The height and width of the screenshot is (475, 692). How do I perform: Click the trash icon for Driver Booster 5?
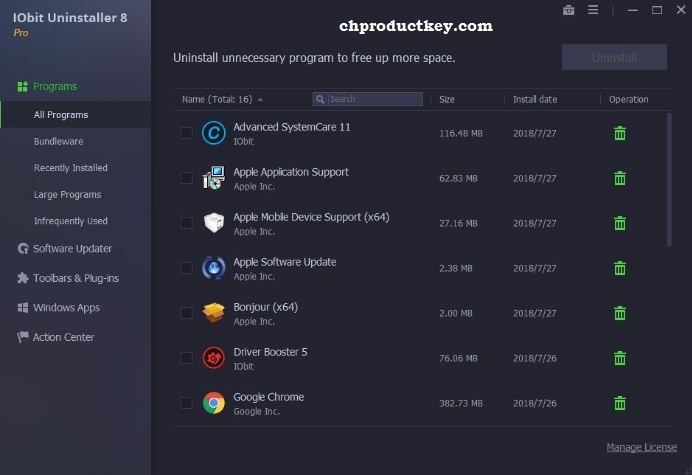coord(620,358)
